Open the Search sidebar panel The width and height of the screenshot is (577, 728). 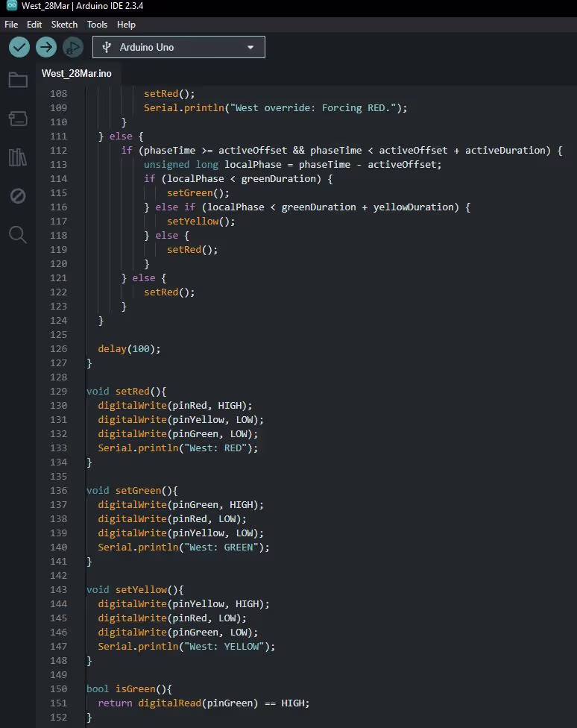(x=18, y=235)
